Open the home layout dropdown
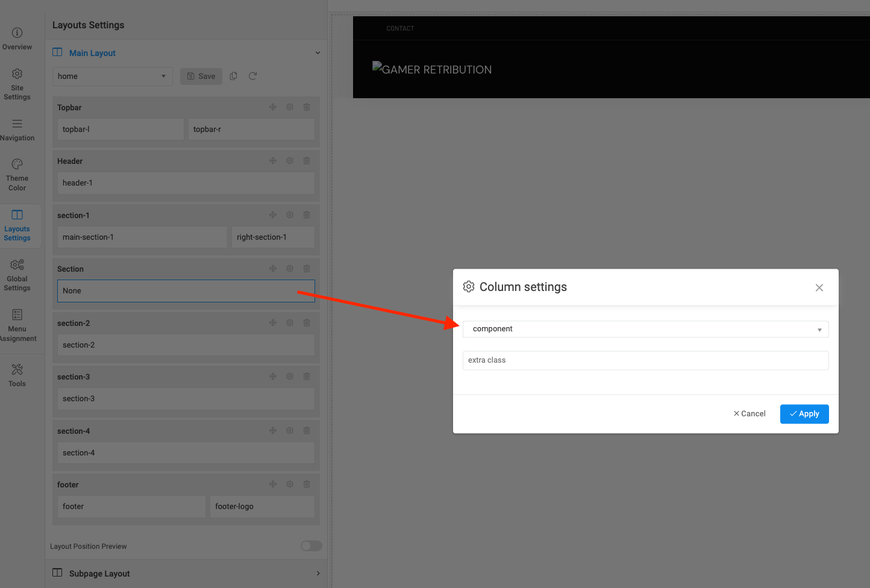This screenshot has width=870, height=588. click(x=112, y=77)
